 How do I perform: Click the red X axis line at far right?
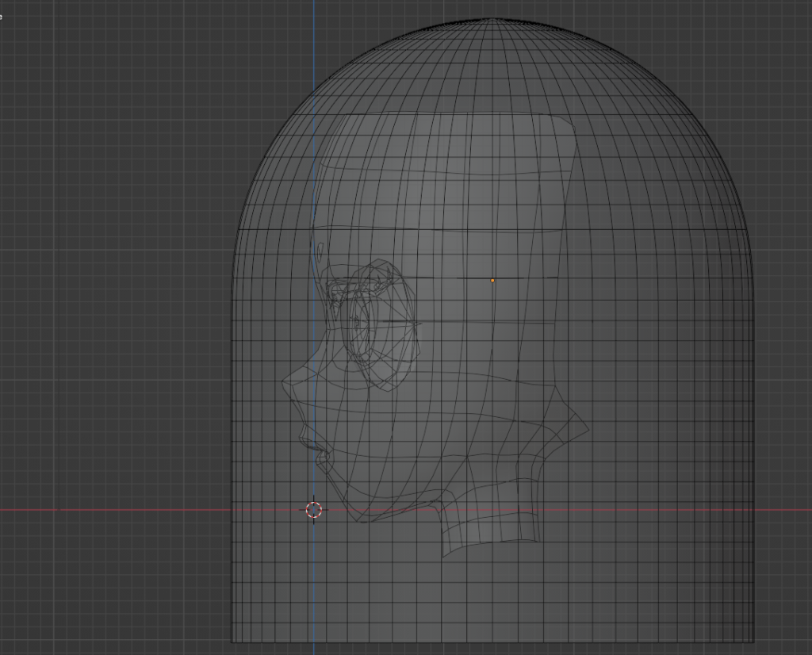[785, 510]
